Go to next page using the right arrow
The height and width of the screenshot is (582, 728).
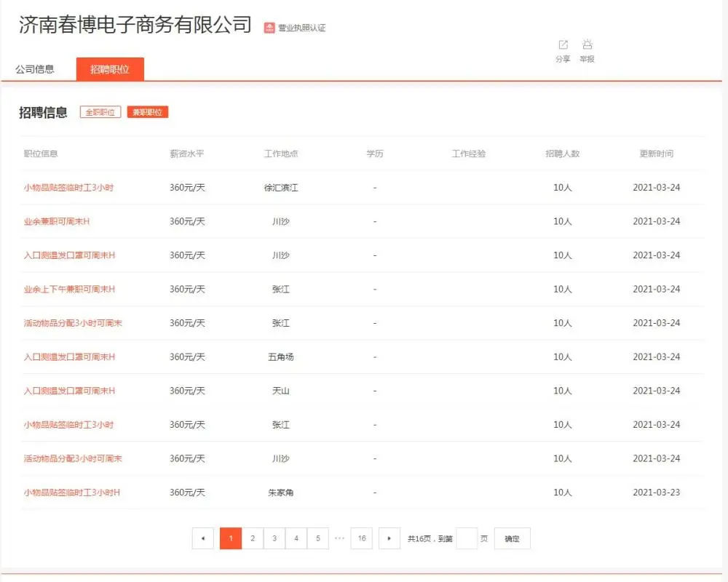389,538
